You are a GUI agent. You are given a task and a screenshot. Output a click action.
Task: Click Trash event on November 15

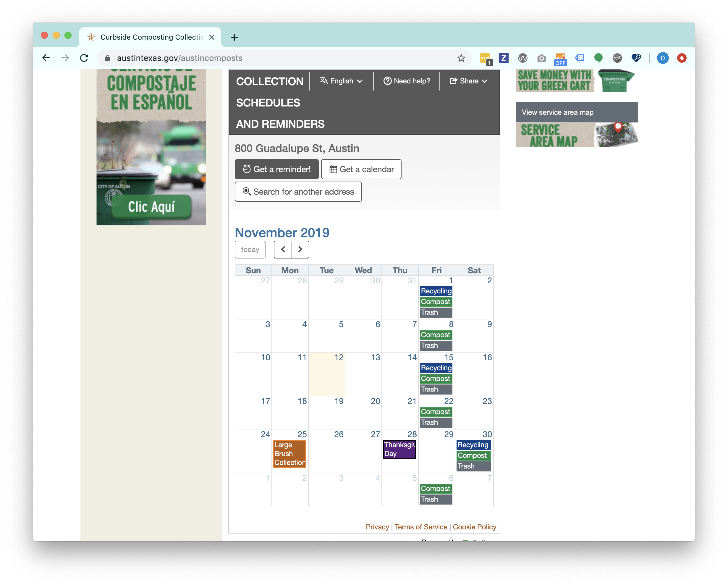click(x=436, y=389)
